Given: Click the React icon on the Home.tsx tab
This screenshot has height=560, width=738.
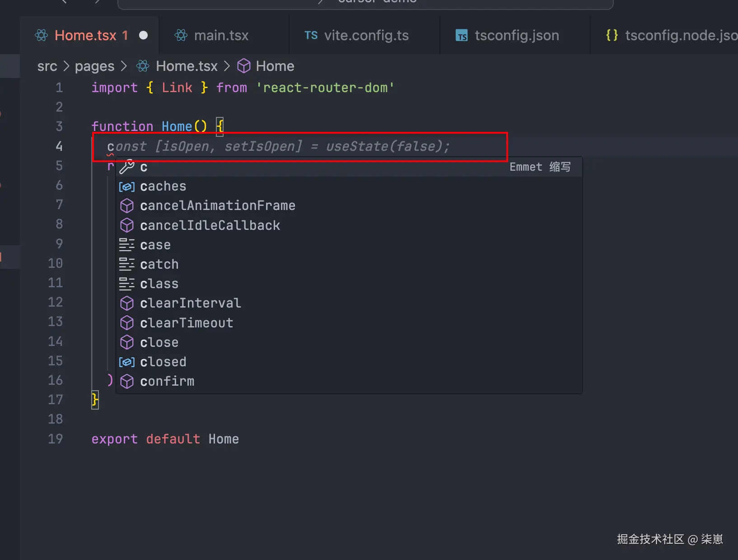Looking at the screenshot, I should click(42, 35).
